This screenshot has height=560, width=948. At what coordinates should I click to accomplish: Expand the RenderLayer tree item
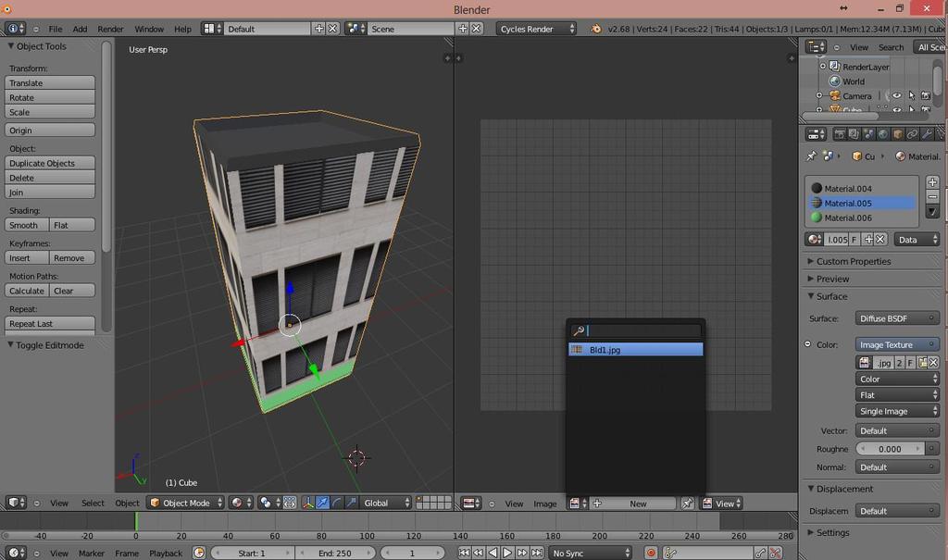823,66
